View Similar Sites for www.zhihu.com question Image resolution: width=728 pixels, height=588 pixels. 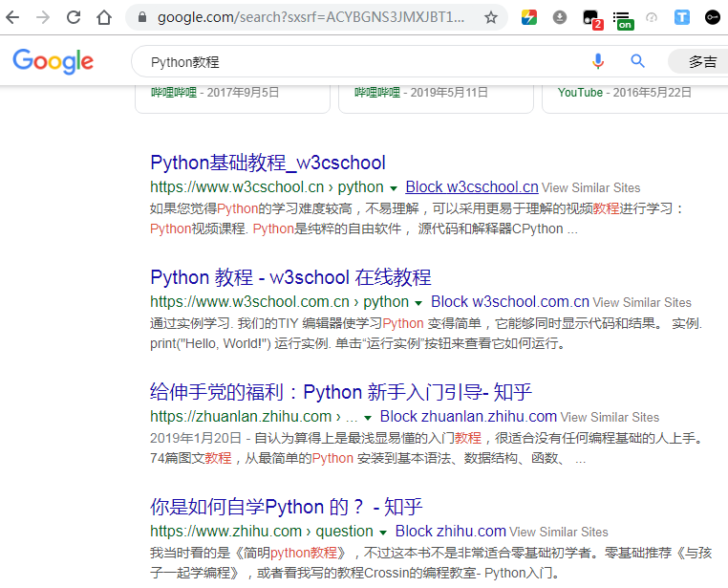click(x=559, y=533)
